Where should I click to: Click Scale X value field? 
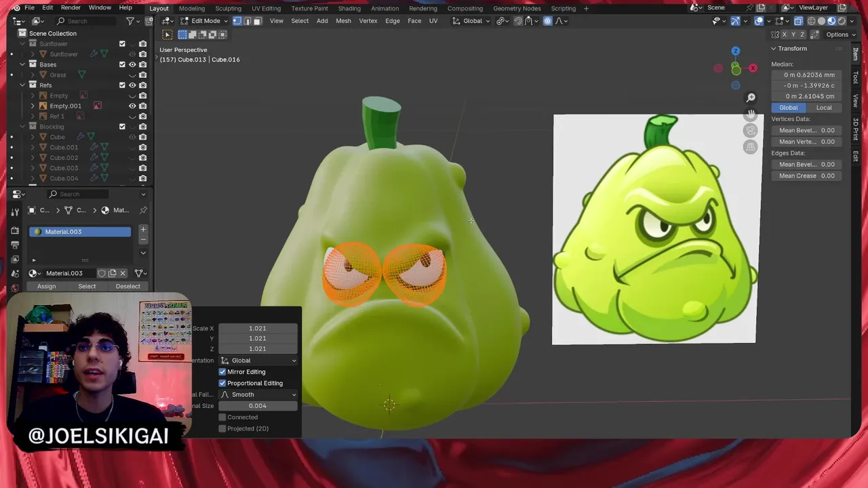(x=258, y=328)
